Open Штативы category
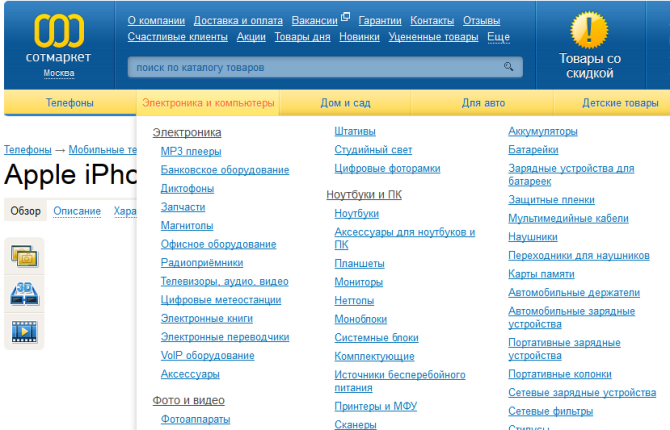670x430 pixels. point(355,131)
